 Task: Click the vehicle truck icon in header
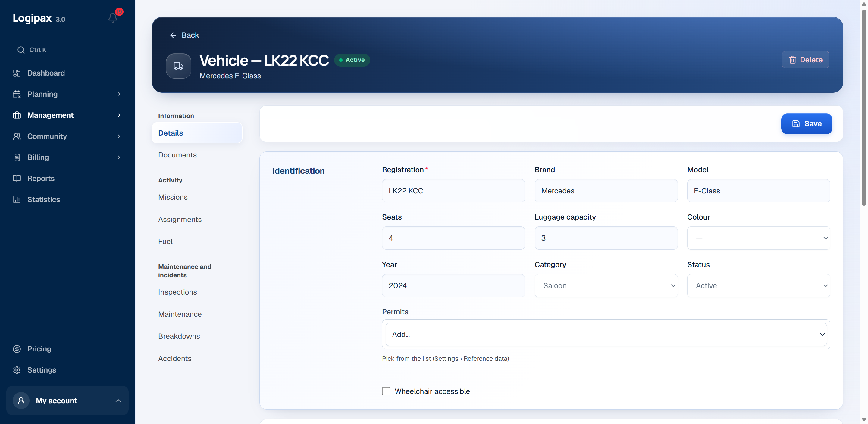click(179, 66)
